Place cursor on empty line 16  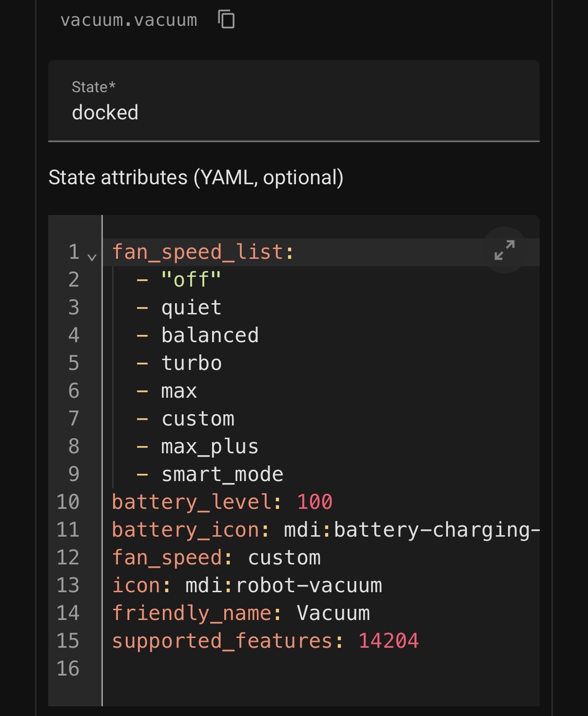point(293,669)
